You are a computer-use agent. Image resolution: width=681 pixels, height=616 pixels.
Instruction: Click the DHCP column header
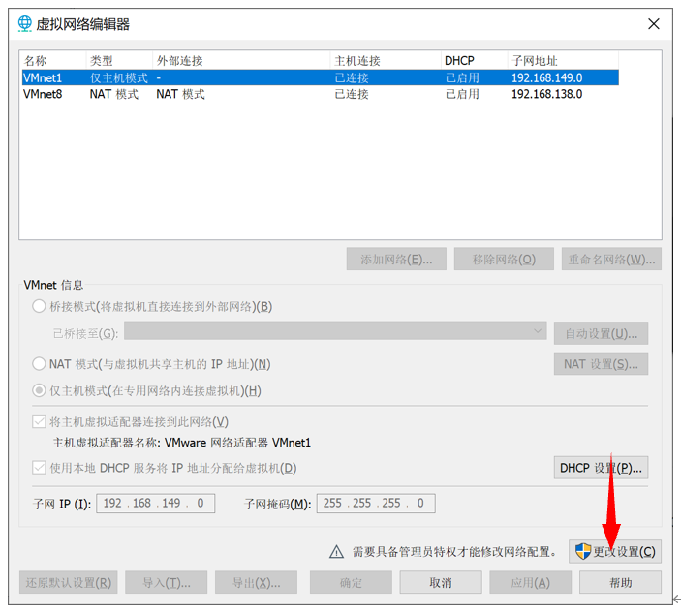coord(475,60)
